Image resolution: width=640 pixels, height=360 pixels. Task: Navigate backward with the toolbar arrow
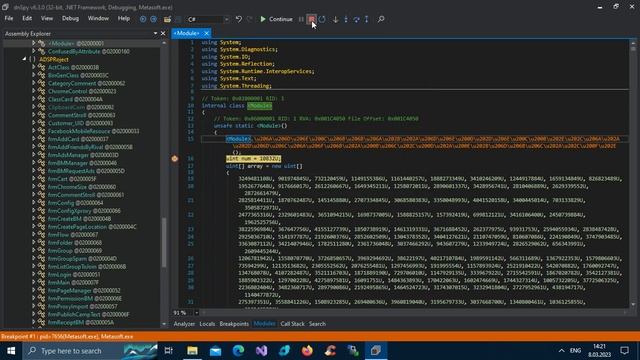(x=143, y=19)
